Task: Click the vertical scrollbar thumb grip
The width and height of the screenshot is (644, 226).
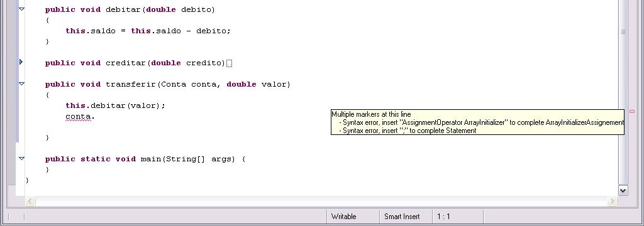Action: pyautogui.click(x=623, y=31)
